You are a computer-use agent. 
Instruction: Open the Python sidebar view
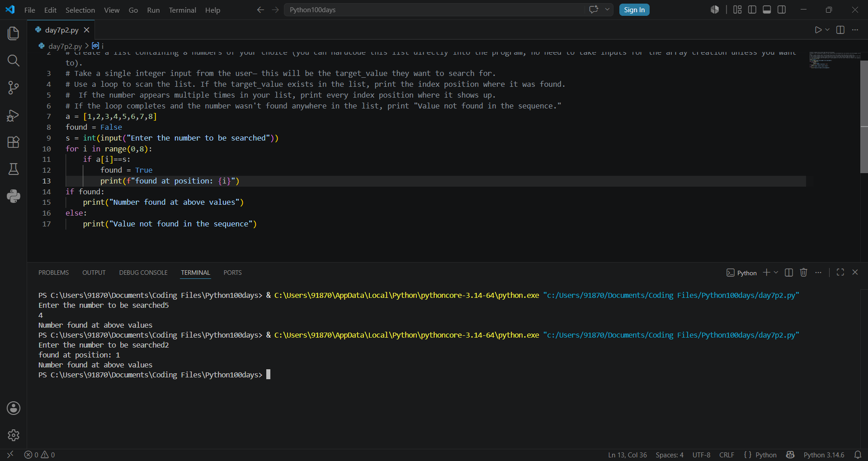pos(14,196)
